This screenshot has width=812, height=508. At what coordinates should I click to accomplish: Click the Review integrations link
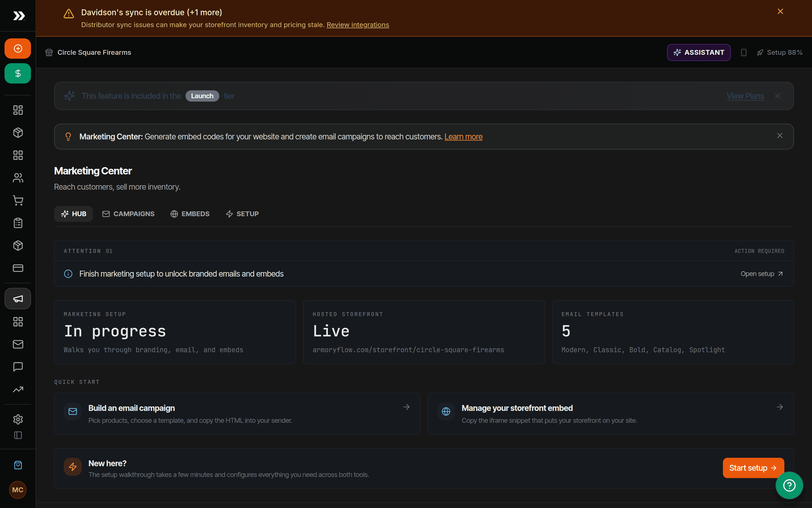click(358, 25)
